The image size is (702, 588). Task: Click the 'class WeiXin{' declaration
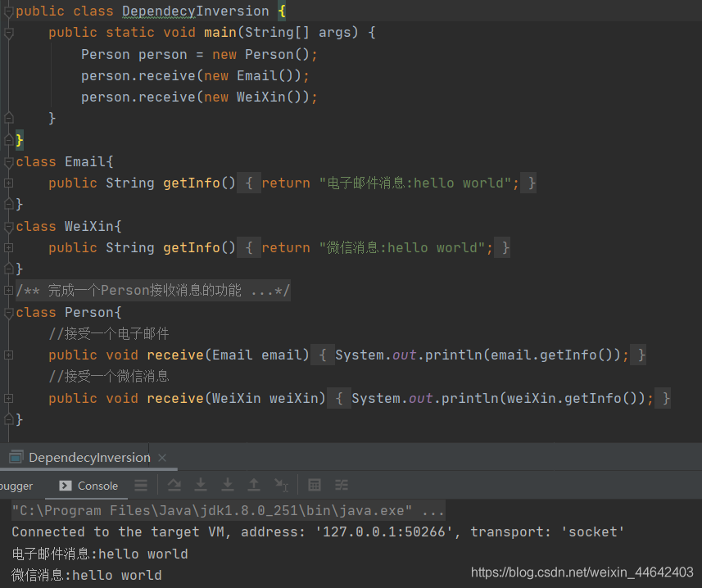point(69,226)
